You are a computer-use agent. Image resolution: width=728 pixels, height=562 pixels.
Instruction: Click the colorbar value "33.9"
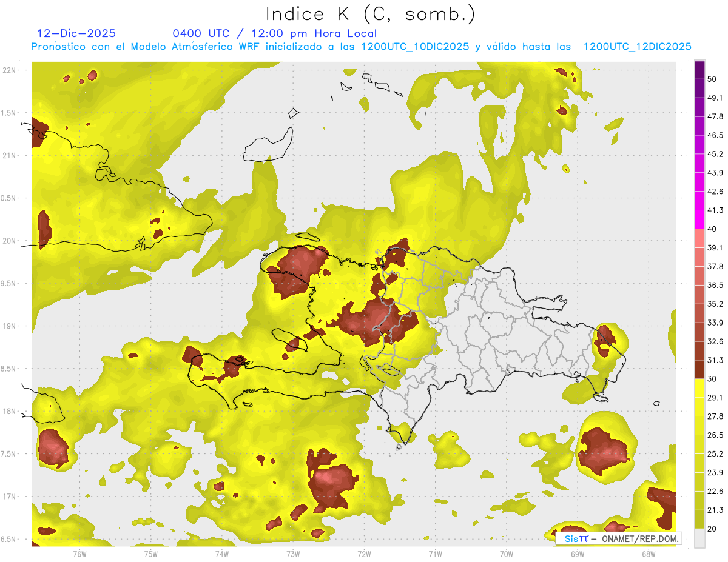pos(715,323)
